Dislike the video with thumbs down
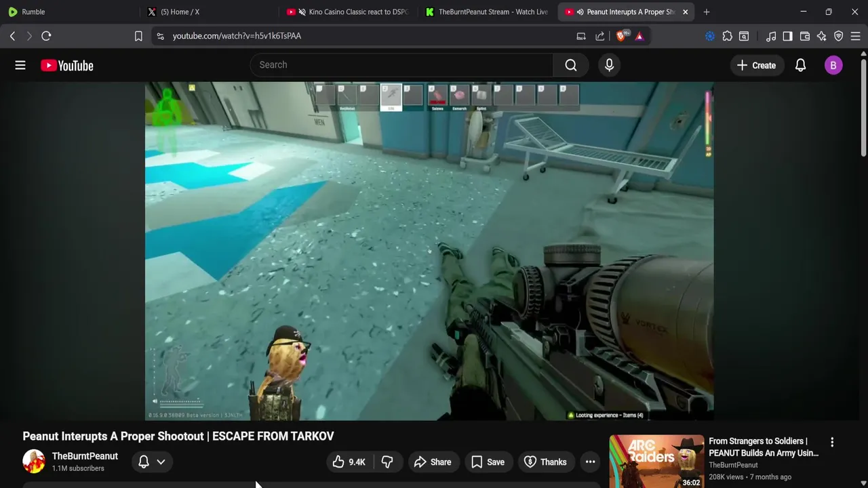868x488 pixels. (387, 462)
